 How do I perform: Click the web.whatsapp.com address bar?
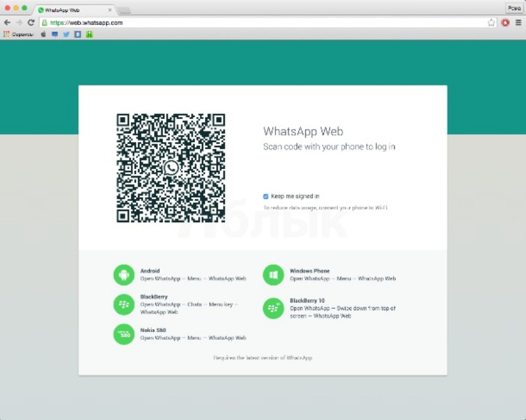(x=268, y=23)
